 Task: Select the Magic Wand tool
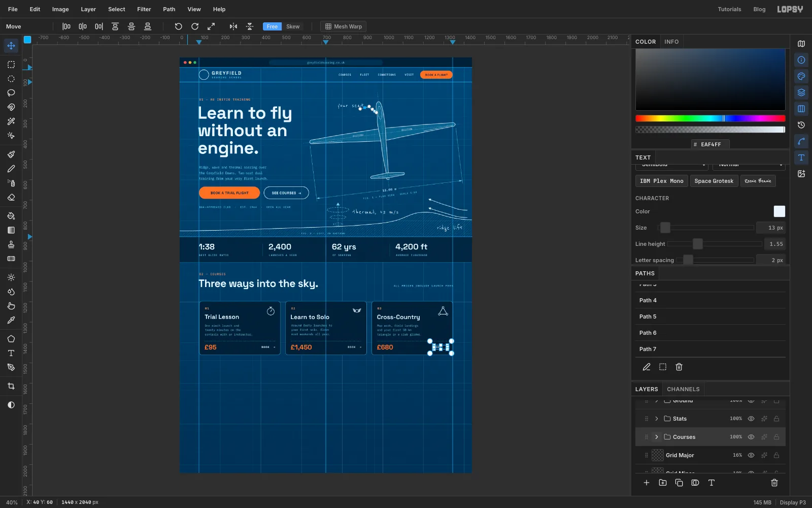pyautogui.click(x=11, y=121)
